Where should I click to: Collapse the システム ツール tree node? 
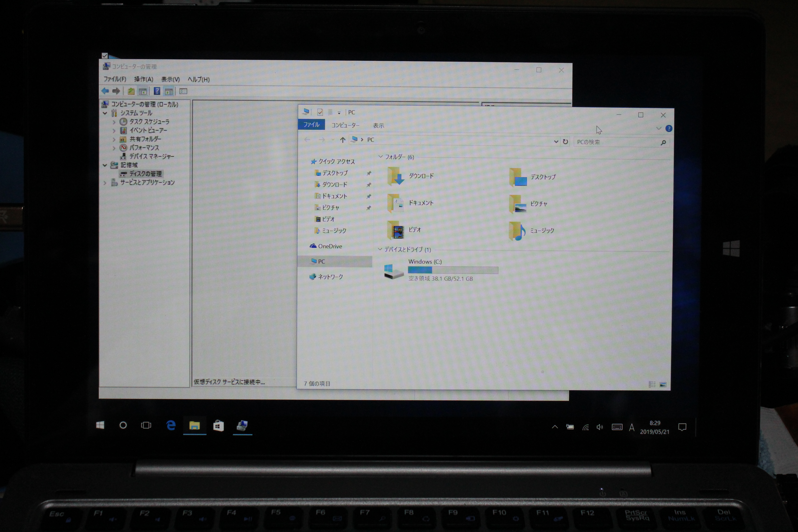tap(105, 113)
